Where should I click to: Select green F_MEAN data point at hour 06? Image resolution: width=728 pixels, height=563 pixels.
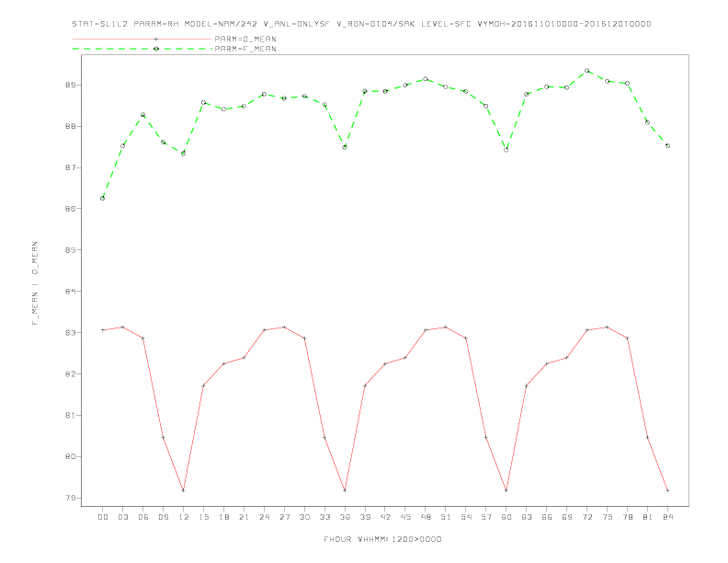[143, 115]
